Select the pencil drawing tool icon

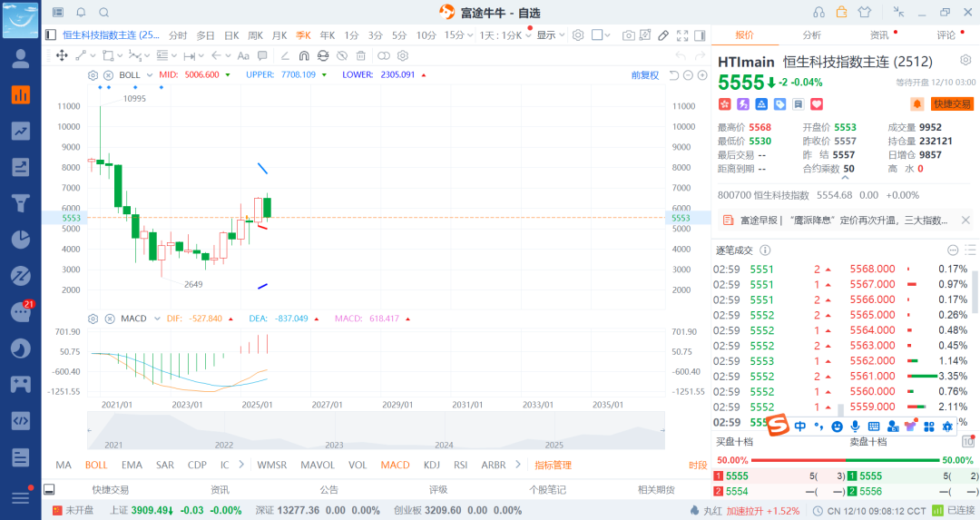(663, 35)
